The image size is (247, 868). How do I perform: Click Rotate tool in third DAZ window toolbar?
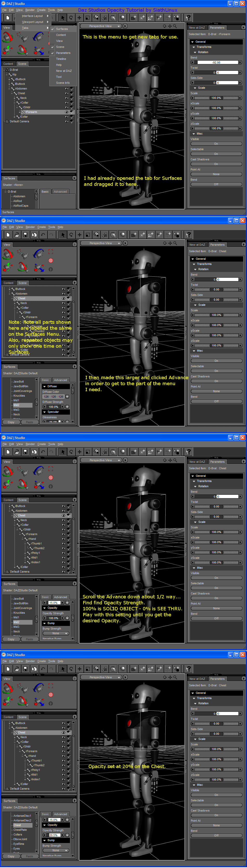(x=71, y=452)
